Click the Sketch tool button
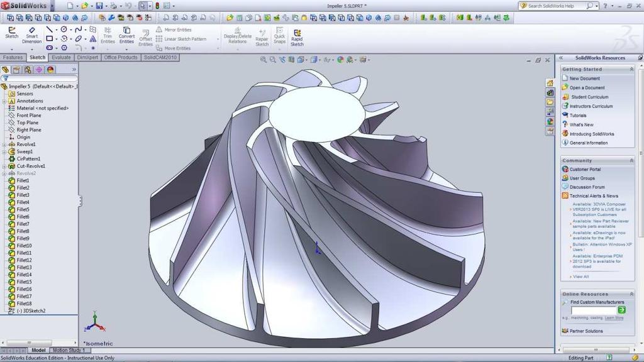Image resolution: width=644 pixels, height=362 pixels. (11, 33)
